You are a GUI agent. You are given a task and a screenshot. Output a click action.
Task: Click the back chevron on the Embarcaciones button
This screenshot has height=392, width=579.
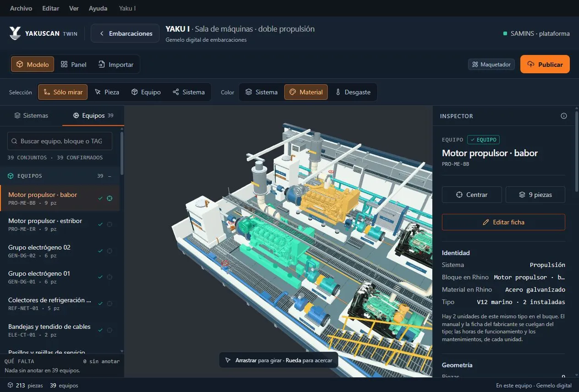pyautogui.click(x=102, y=34)
